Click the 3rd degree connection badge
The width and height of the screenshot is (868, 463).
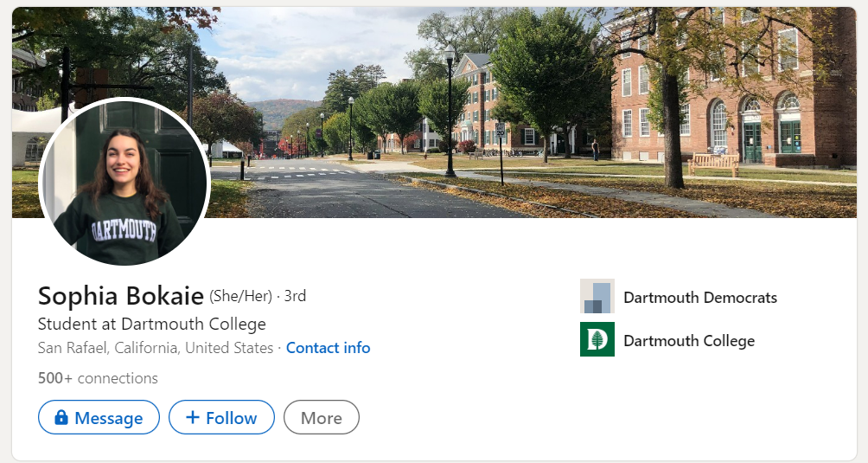pyautogui.click(x=295, y=296)
